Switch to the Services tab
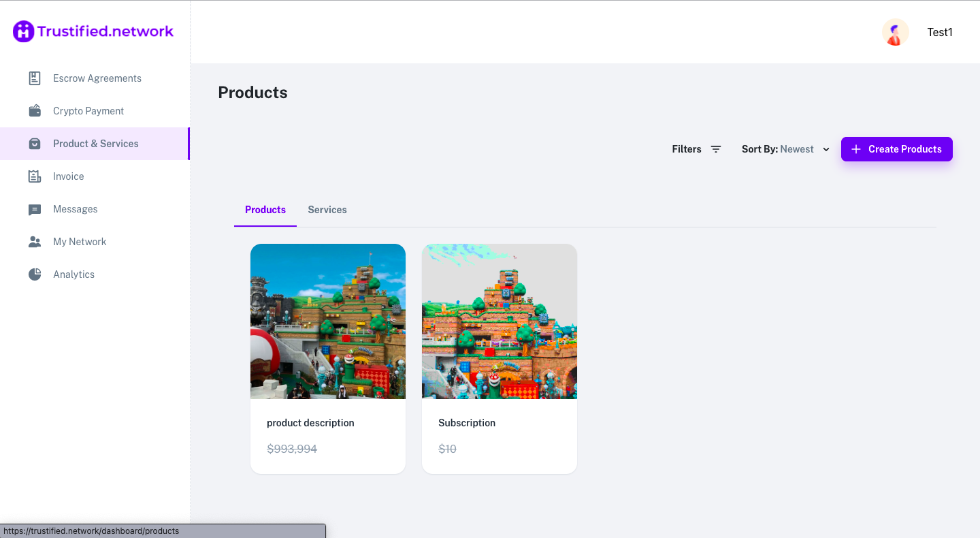Viewport: 980px width, 538px height. click(x=327, y=210)
